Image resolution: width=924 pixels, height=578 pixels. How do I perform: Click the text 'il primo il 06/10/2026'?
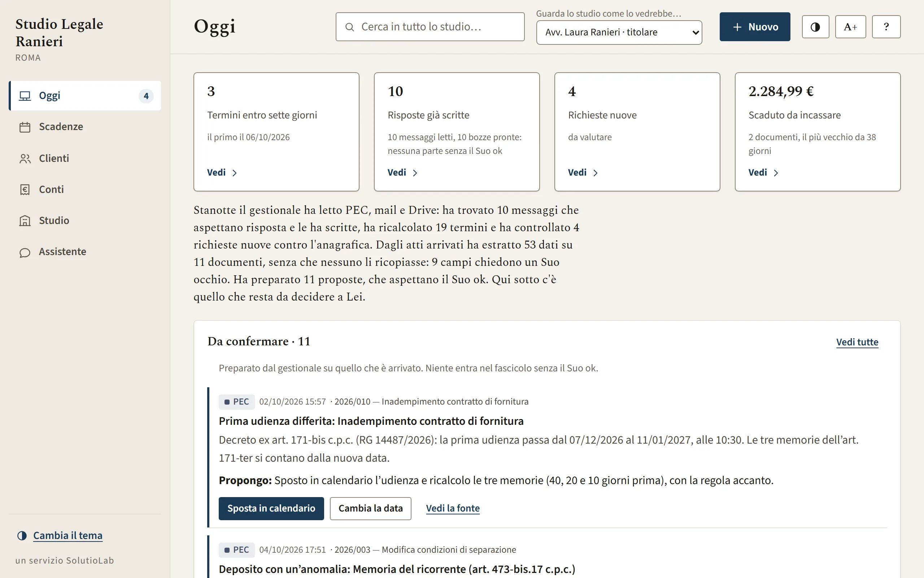249,137
